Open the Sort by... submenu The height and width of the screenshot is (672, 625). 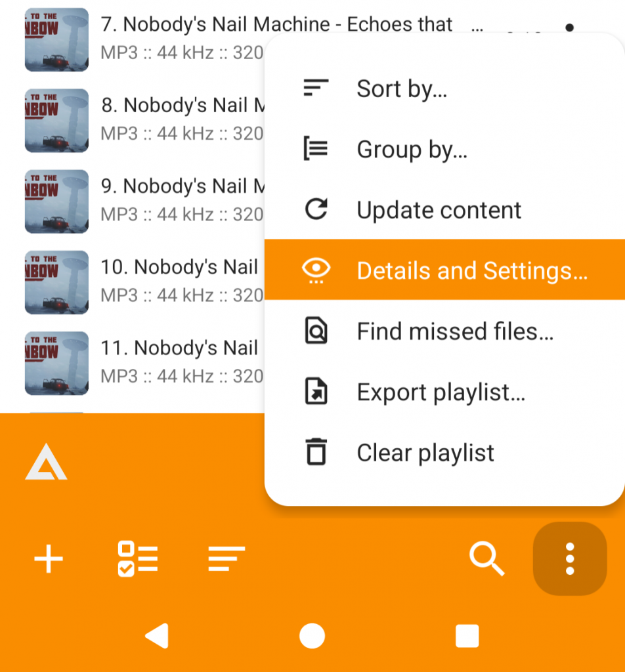tap(402, 89)
